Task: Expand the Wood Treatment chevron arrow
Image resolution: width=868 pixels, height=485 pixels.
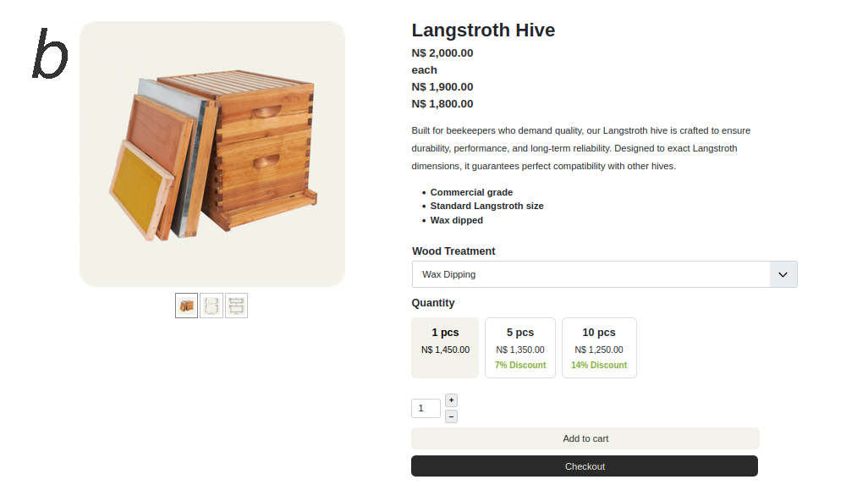Action: tap(783, 274)
